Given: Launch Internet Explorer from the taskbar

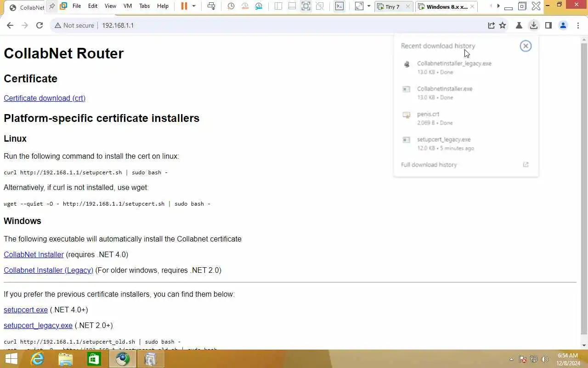Looking at the screenshot, I should click(37, 359).
